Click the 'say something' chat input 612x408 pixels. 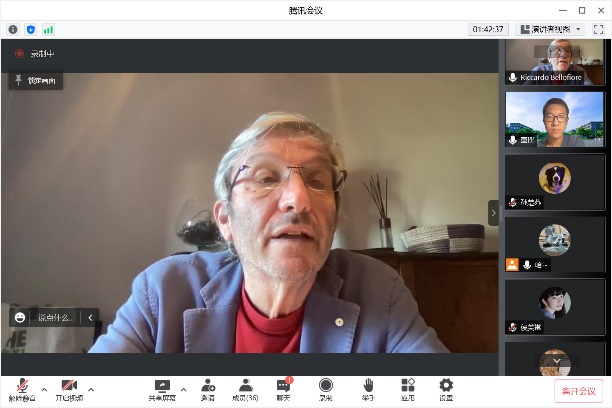click(x=54, y=317)
